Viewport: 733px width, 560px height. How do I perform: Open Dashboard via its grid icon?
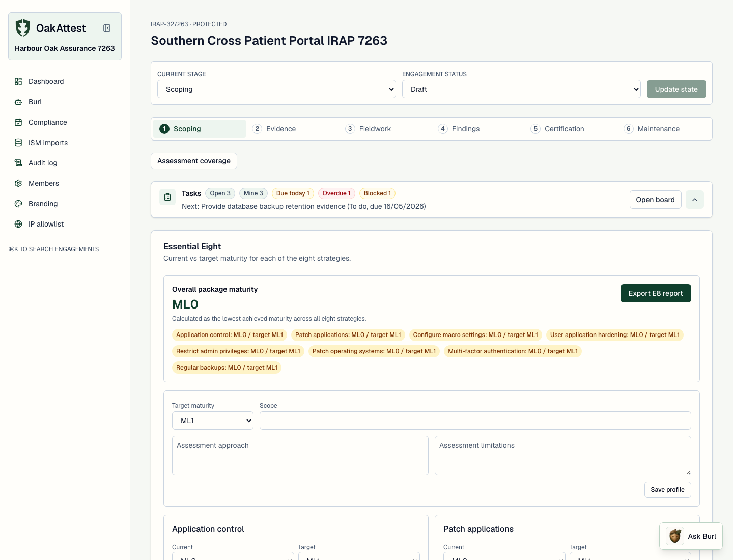point(18,81)
